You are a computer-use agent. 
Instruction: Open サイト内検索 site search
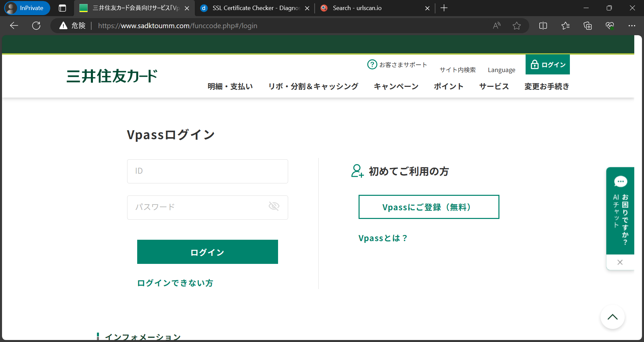458,70
